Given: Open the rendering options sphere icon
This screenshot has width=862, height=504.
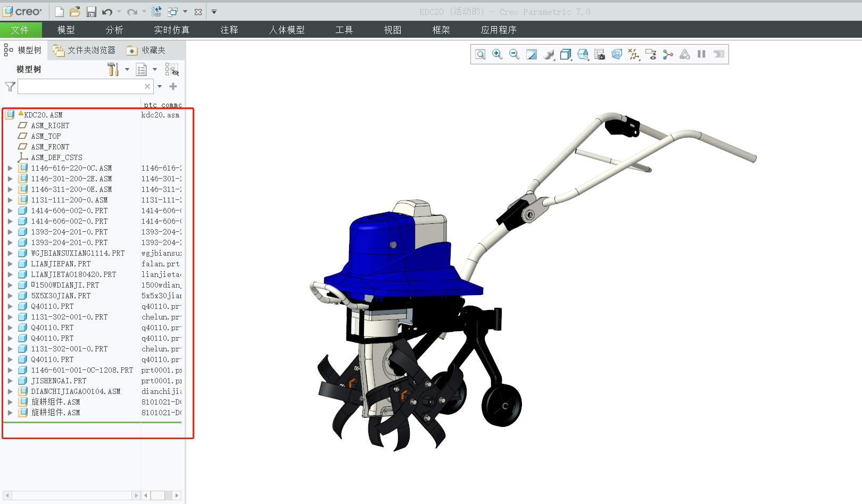Looking at the screenshot, I should point(549,54).
